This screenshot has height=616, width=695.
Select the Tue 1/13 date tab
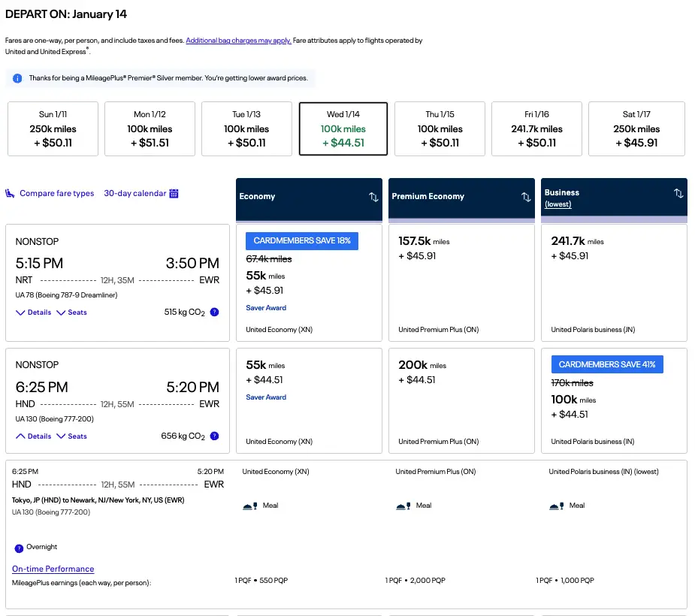246,129
